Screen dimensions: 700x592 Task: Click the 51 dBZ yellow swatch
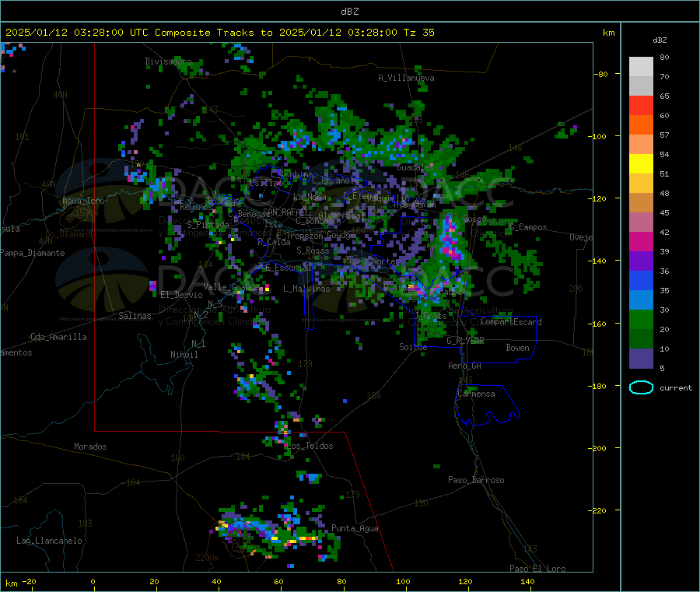[x=641, y=164]
